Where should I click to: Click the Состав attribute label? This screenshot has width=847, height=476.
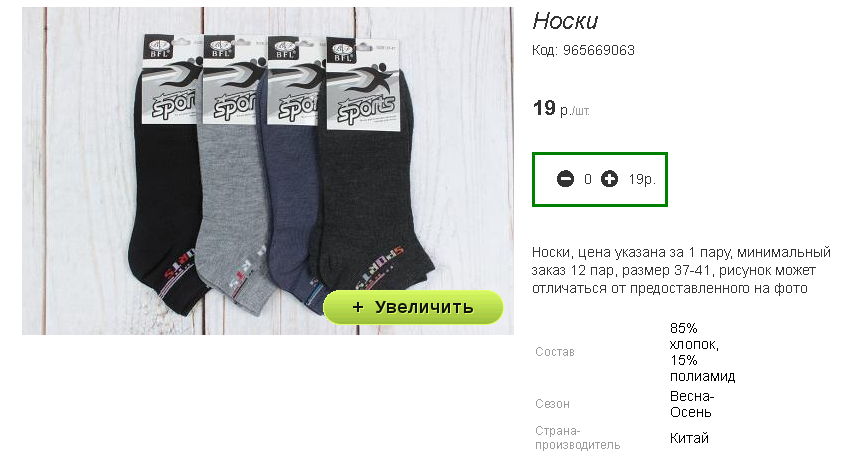[555, 352]
